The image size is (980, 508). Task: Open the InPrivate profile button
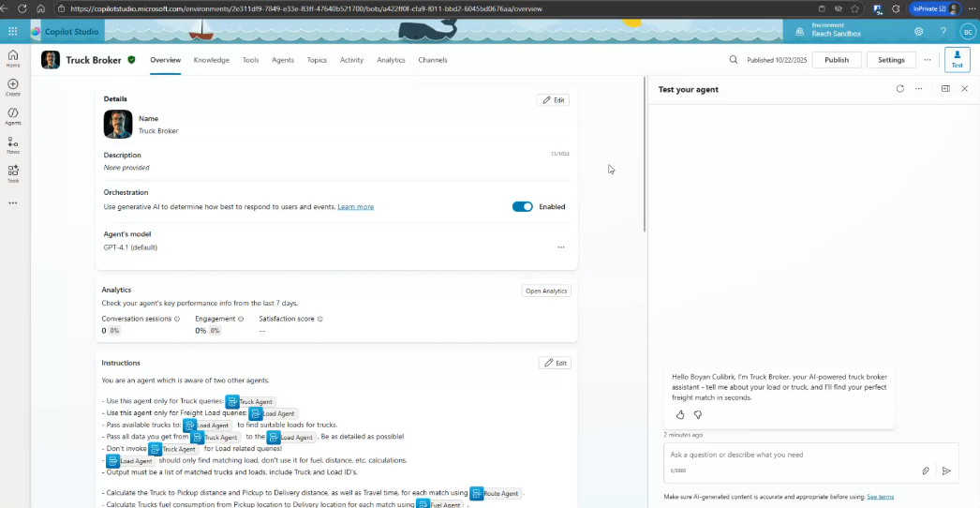(x=935, y=8)
